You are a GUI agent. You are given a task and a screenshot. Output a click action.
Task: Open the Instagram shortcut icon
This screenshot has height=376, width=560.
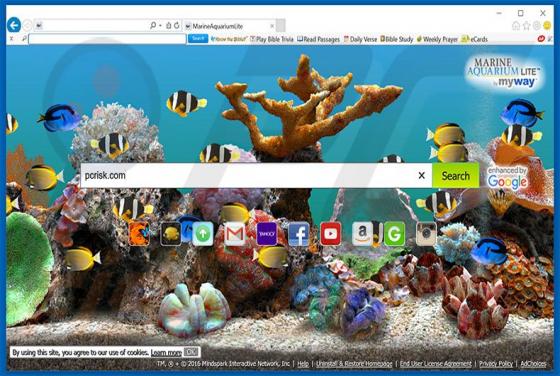426,234
